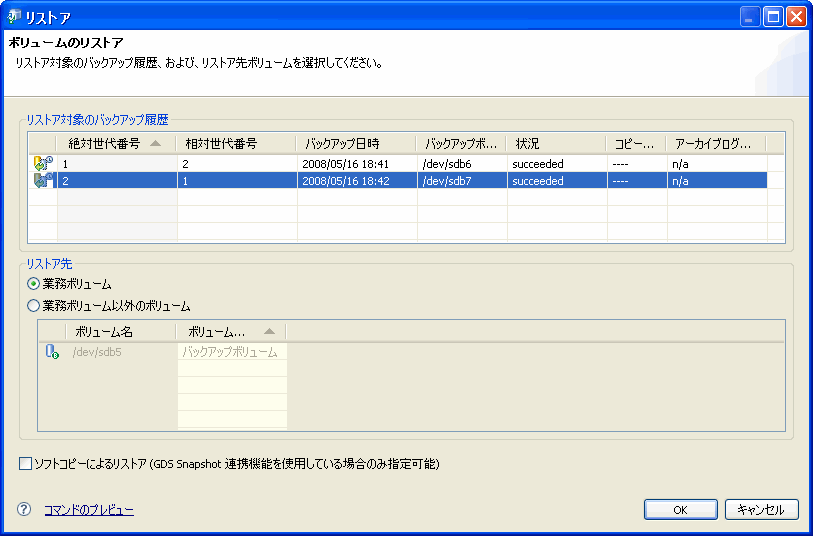The height and width of the screenshot is (536, 813).
Task: Click absolute generation number 2 in selected row
Action: click(x=117, y=181)
